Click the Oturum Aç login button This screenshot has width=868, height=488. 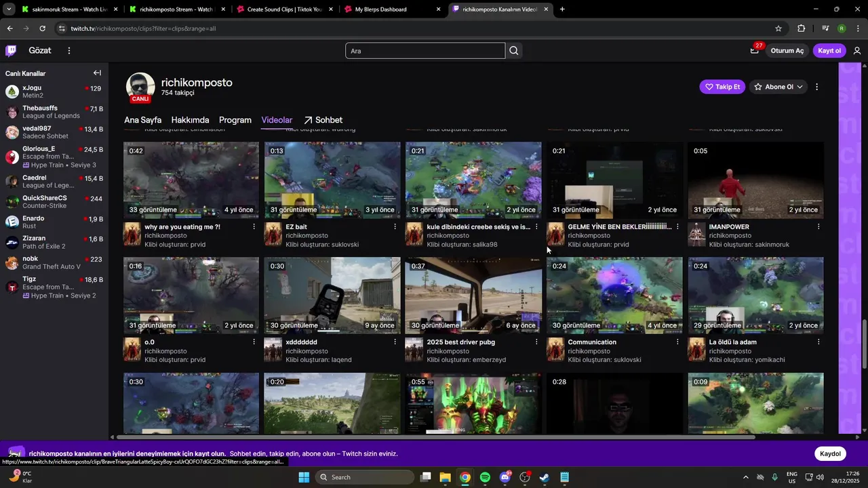787,51
